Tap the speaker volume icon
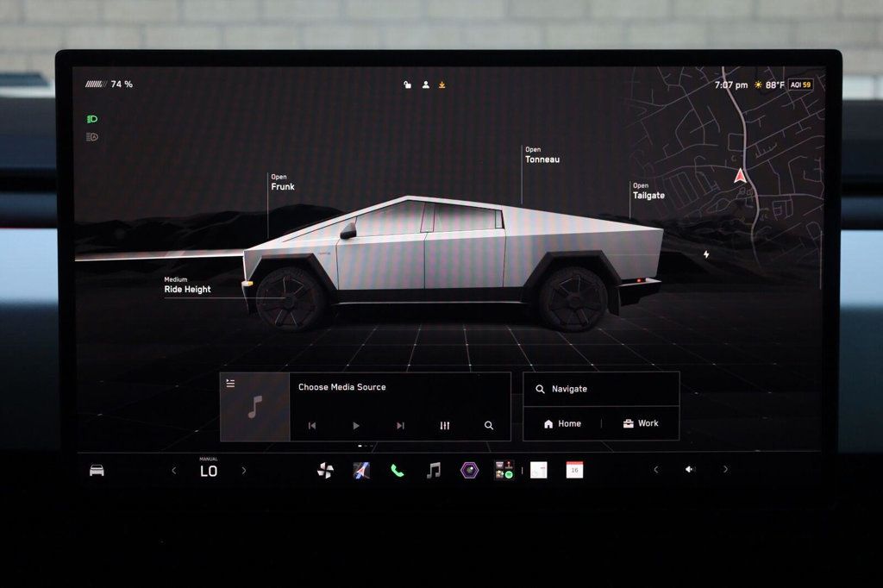The image size is (883, 588). pos(690,469)
